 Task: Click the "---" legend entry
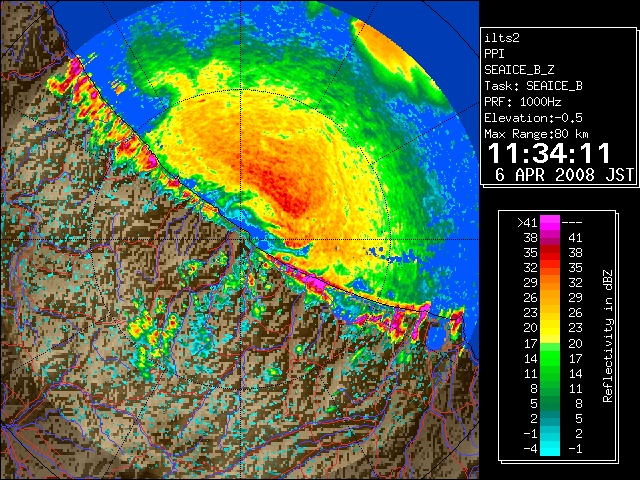click(x=572, y=222)
